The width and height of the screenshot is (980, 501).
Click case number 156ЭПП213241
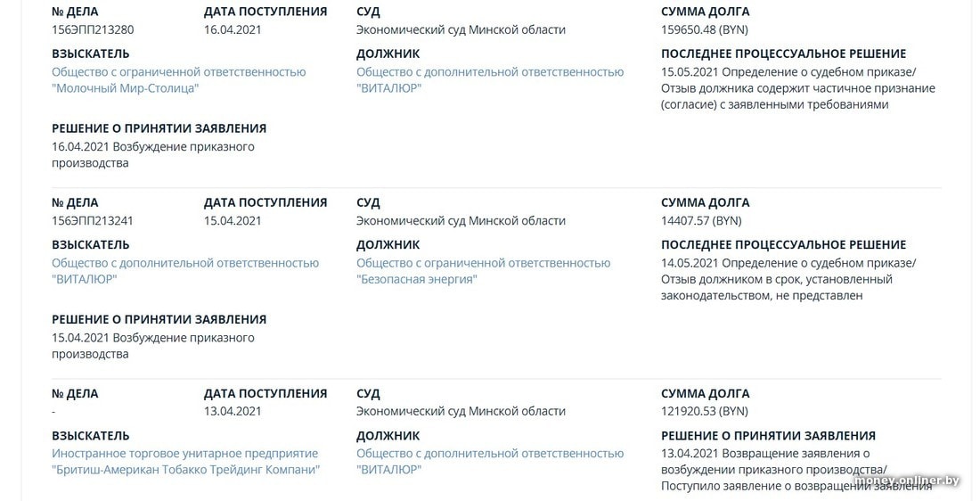(x=93, y=220)
